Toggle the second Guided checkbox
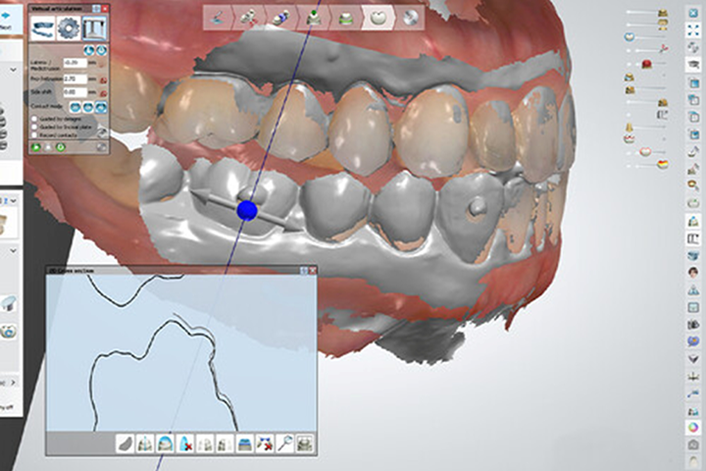706x471 pixels. tap(35, 125)
